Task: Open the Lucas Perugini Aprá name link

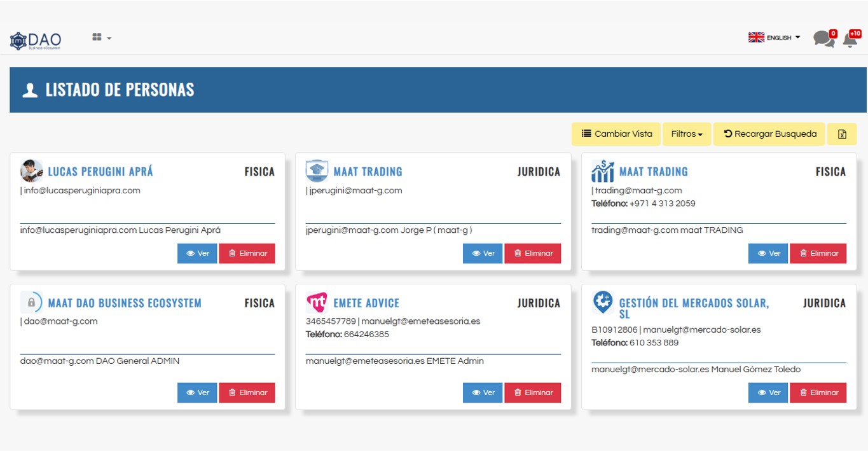Action: [100, 172]
